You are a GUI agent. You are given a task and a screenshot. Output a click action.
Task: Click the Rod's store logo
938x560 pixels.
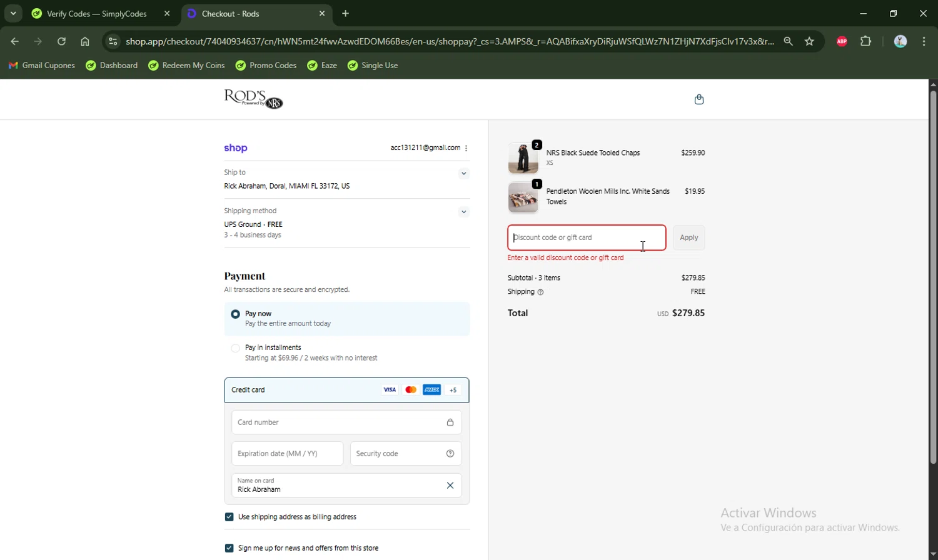[x=253, y=99]
